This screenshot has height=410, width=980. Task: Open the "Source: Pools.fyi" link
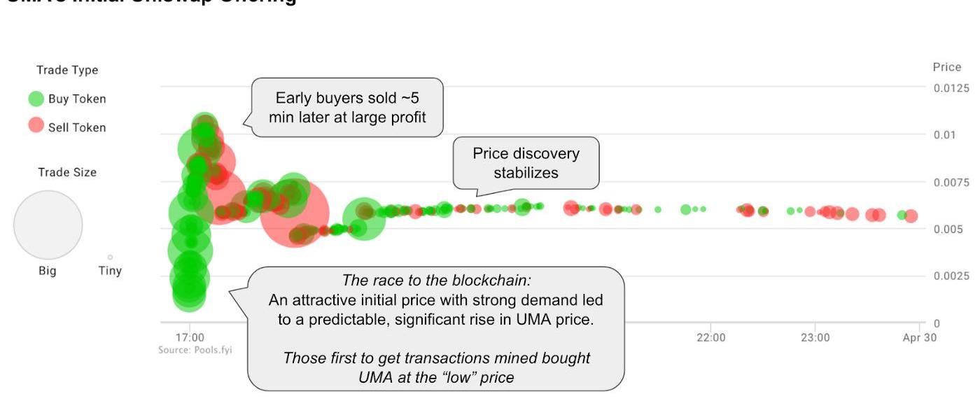pyautogui.click(x=195, y=349)
